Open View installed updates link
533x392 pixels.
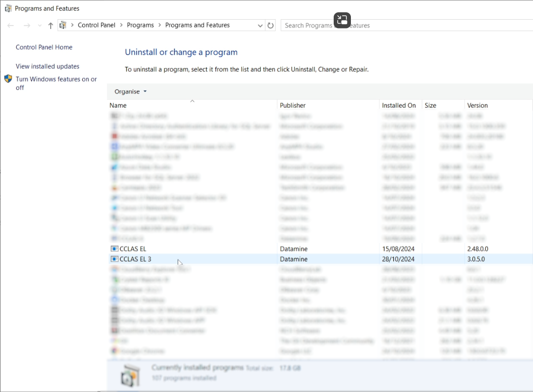point(48,66)
